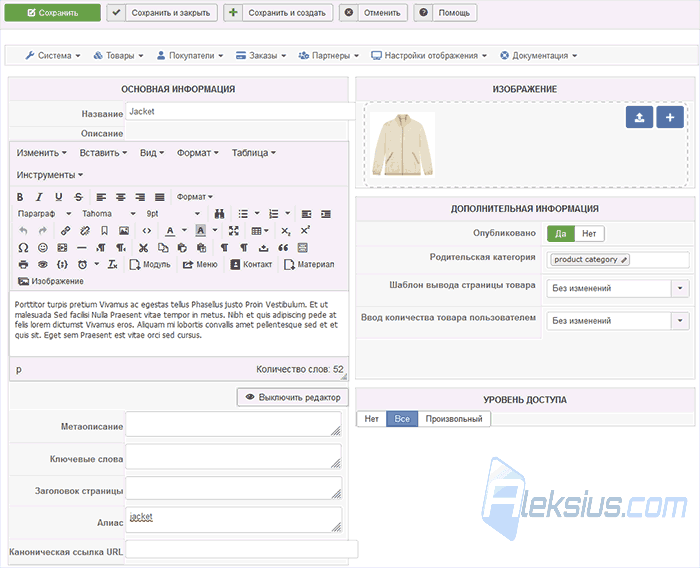Screen dimensions: 700x568
Task: Set access level to Все
Action: [402, 419]
